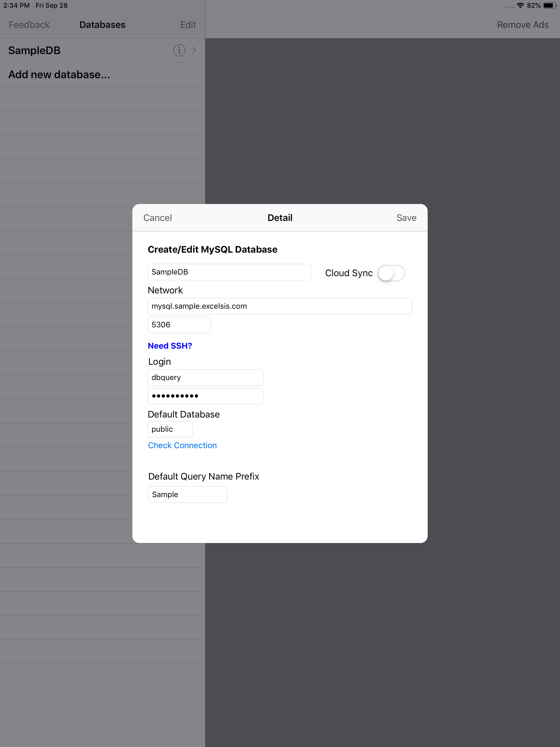This screenshot has height=747, width=560.
Task: Tap Edit in the Databases header
Action: point(188,25)
